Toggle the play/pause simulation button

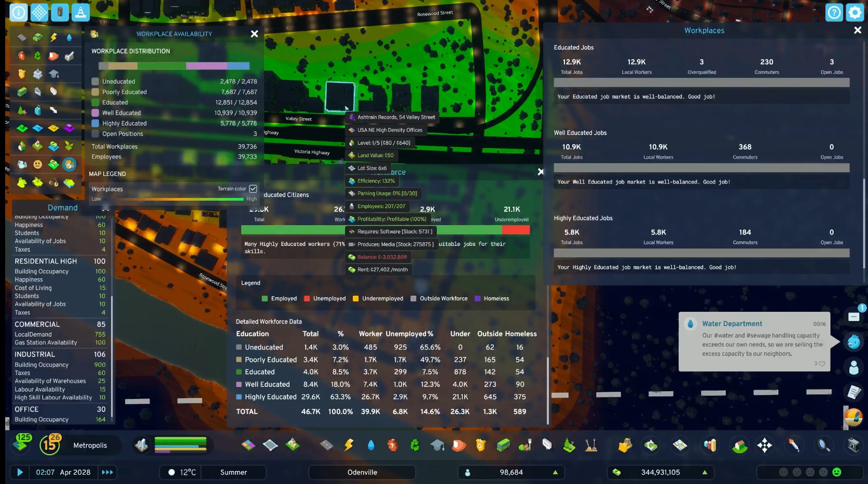pos(20,472)
